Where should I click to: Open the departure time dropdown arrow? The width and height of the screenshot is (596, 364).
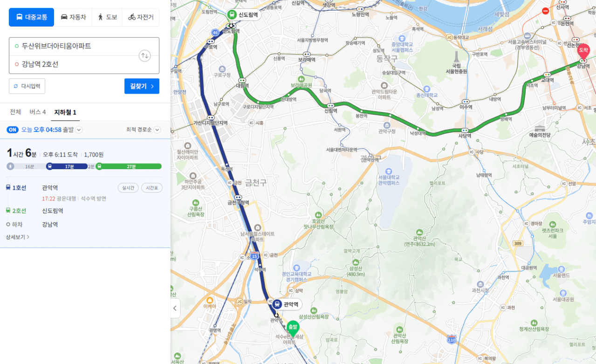pyautogui.click(x=79, y=130)
